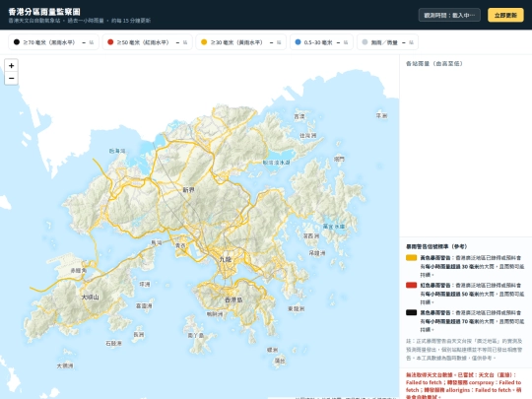Click the 黃色暴雨警告 description text
532x399 pixels.
click(472, 266)
